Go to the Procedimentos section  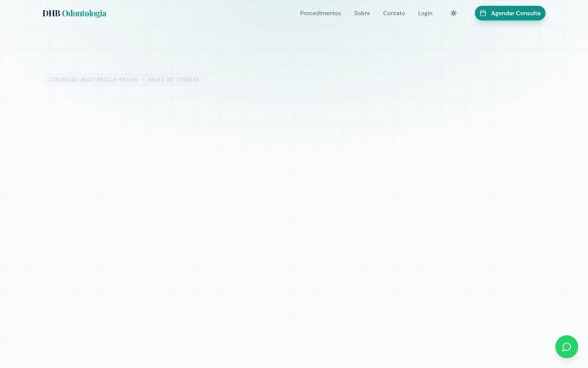tap(320, 13)
